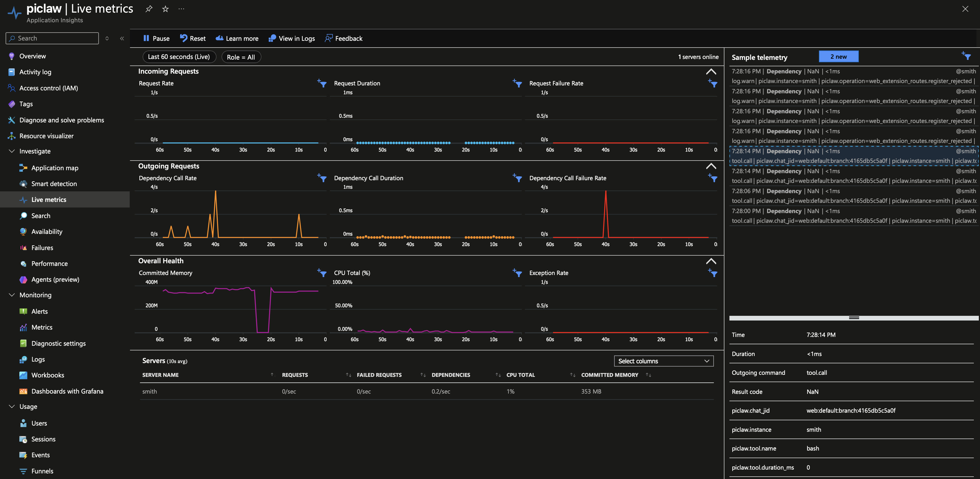Screen dimensions: 980x479
Task: Collapse the Outgoing Requests section
Action: 711,166
